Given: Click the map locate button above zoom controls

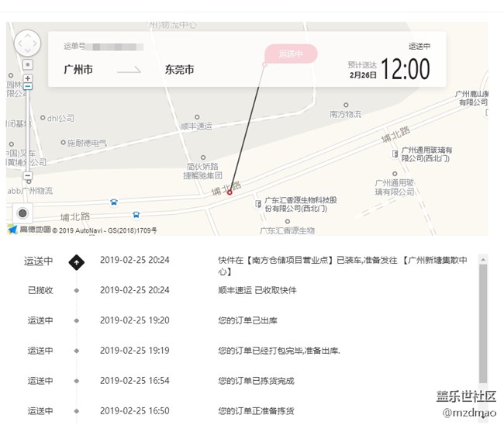Looking at the screenshot, I should [x=28, y=64].
